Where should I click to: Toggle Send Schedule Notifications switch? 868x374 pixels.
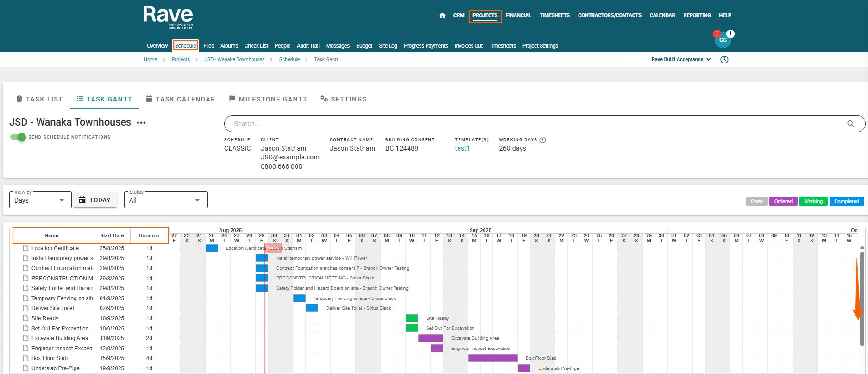click(x=18, y=137)
